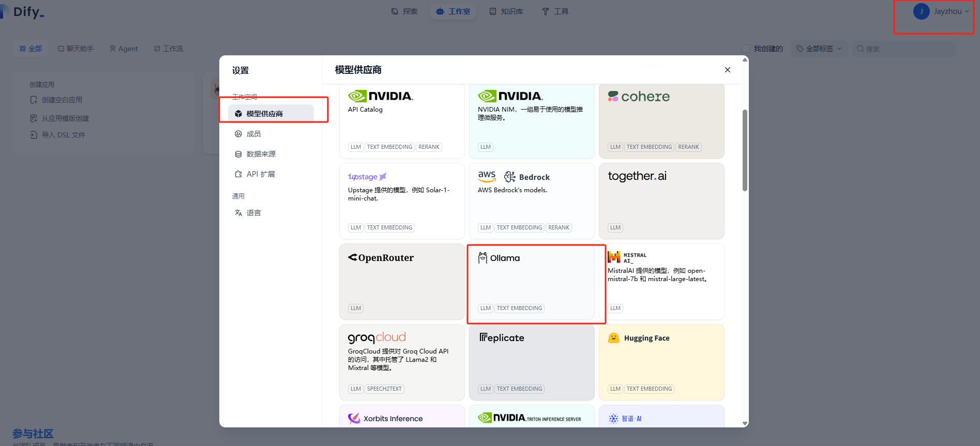Open 语言 via its translate icon
Viewport: 980px width, 446px height.
[238, 213]
